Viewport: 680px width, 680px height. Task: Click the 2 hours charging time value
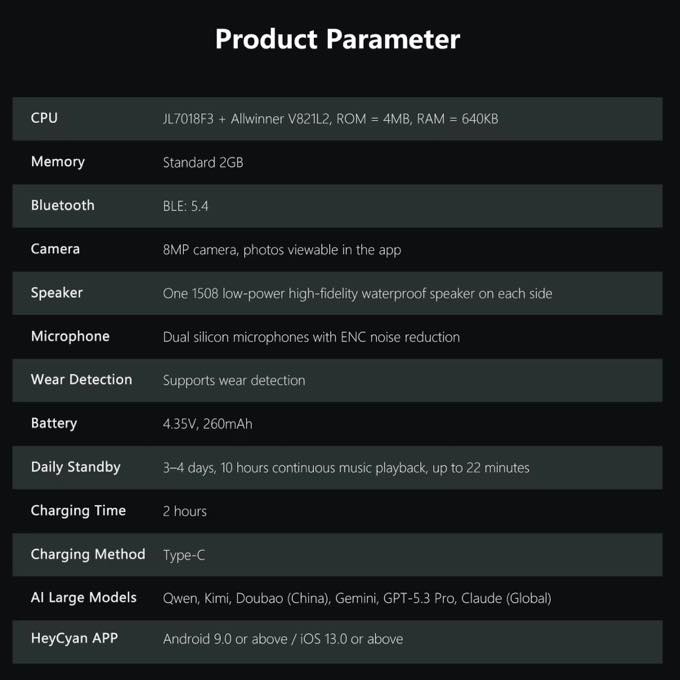tap(185, 511)
